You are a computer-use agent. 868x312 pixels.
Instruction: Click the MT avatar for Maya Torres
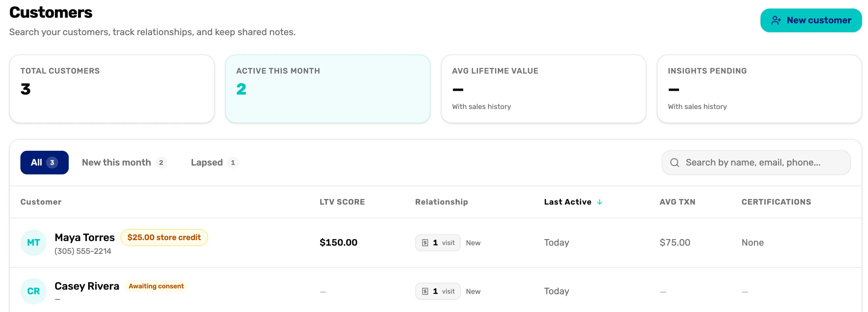(x=33, y=243)
